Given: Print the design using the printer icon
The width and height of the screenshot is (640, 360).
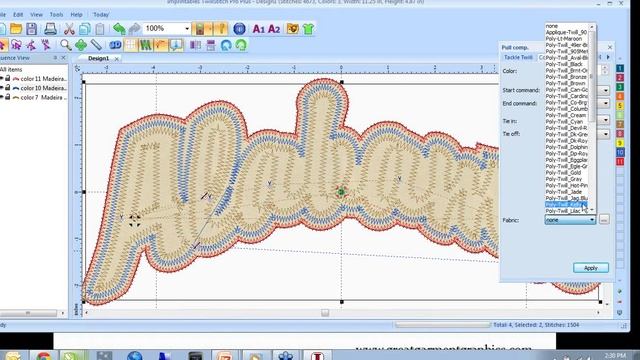Looking at the screenshot, I should (x=51, y=29).
